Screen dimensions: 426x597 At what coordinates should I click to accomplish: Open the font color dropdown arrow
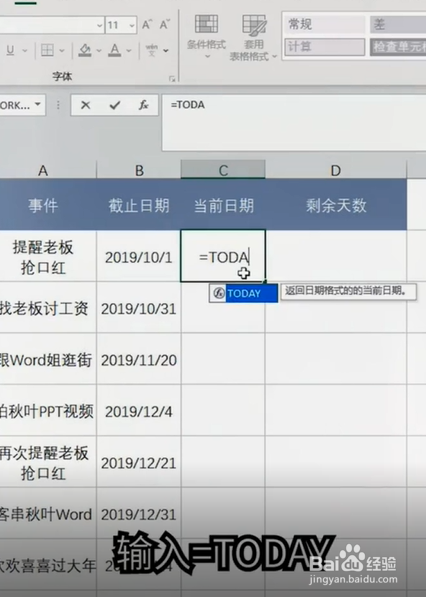(129, 50)
